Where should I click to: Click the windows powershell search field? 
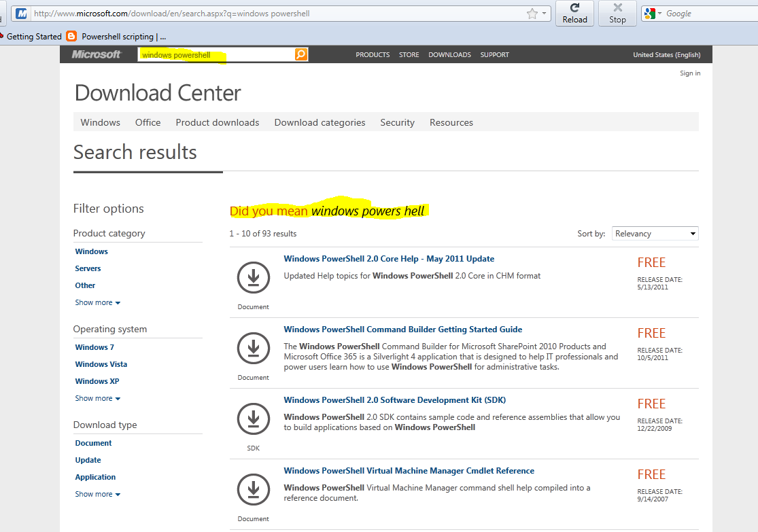217,54
